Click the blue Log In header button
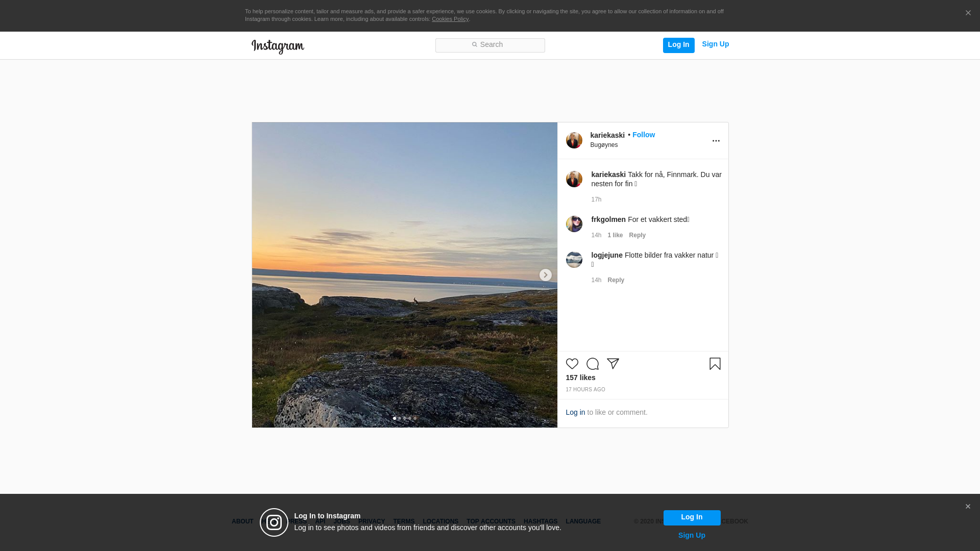The width and height of the screenshot is (980, 551). [678, 45]
